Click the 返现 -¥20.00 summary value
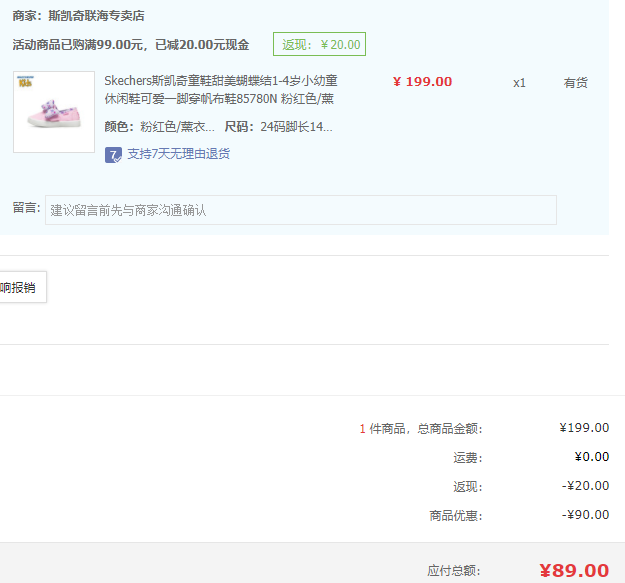 coord(586,486)
